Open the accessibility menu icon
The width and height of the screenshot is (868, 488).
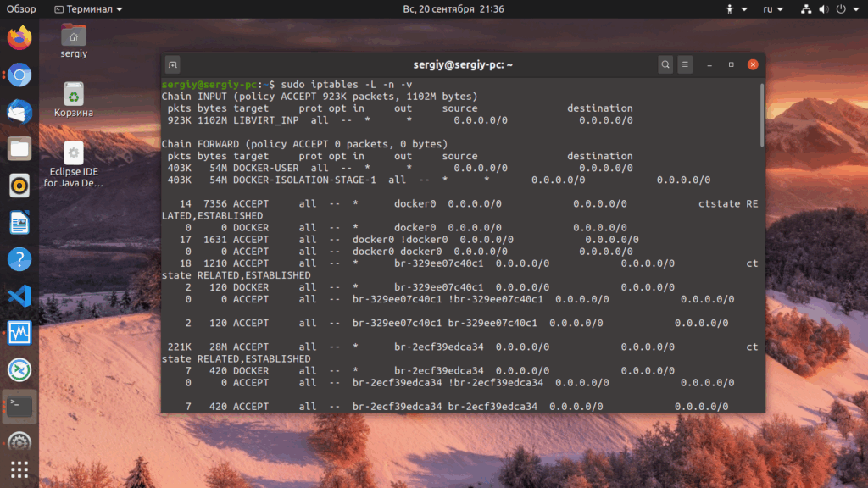pyautogui.click(x=730, y=8)
